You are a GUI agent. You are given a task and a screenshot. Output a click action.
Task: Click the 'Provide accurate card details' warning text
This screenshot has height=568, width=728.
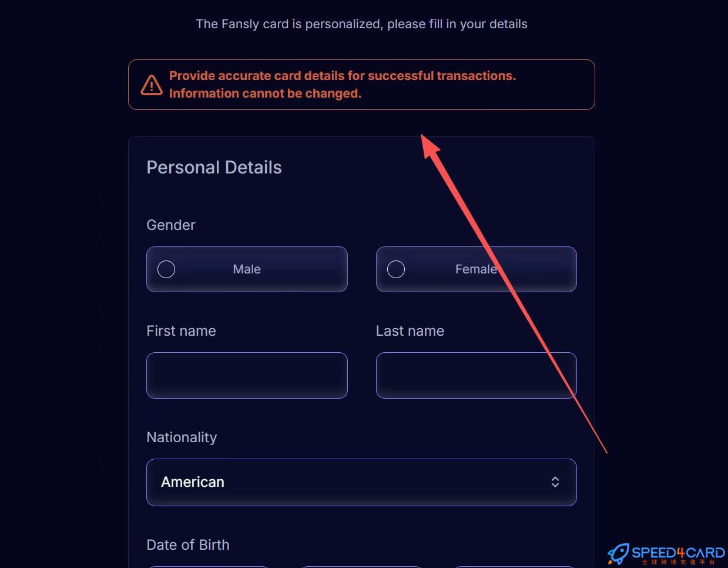pyautogui.click(x=342, y=76)
